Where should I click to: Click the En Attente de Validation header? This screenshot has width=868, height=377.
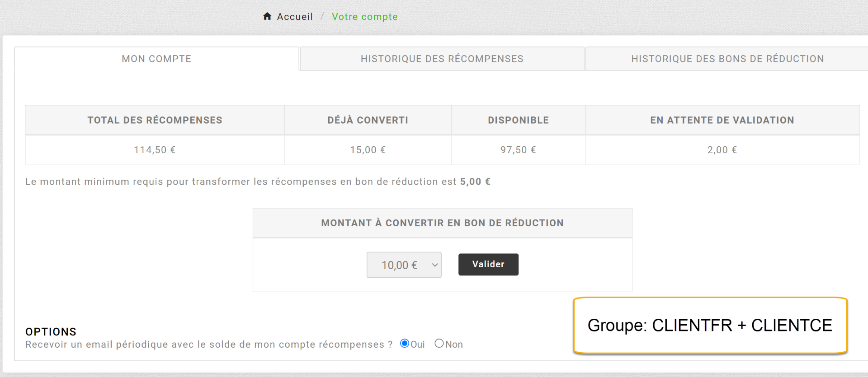(x=722, y=120)
